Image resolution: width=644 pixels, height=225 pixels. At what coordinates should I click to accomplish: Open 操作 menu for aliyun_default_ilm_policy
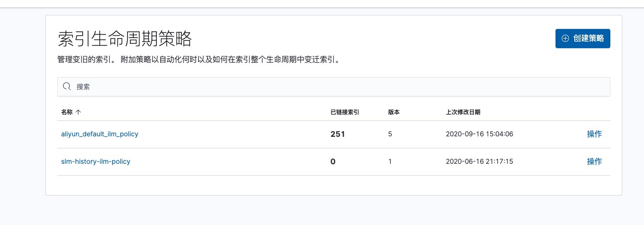594,134
